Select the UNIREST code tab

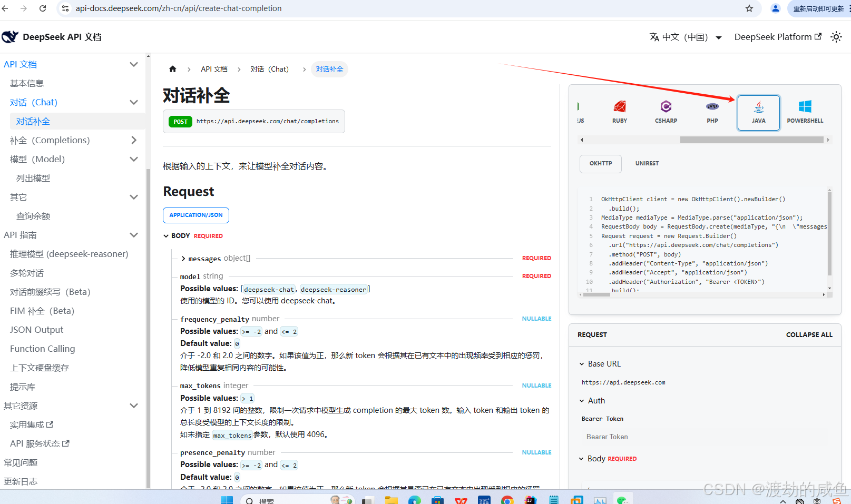click(647, 164)
